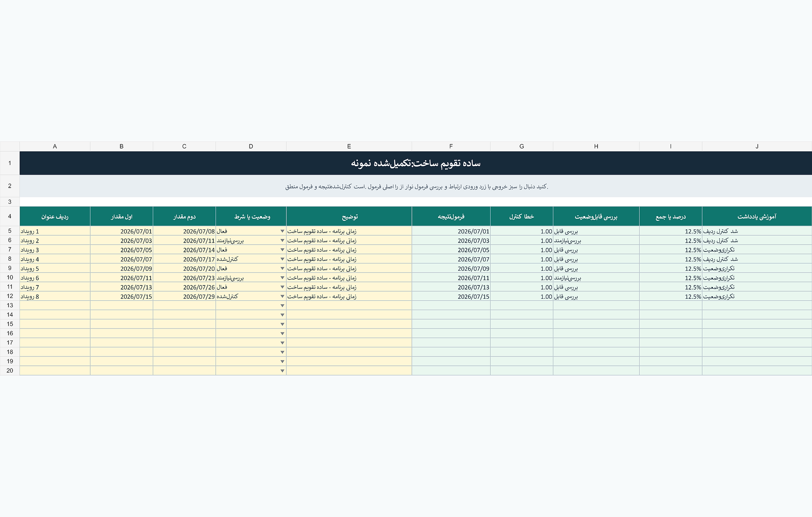The width and height of the screenshot is (812, 517).
Task: Open the dropdown arrow in empty row 13
Action: click(x=282, y=306)
